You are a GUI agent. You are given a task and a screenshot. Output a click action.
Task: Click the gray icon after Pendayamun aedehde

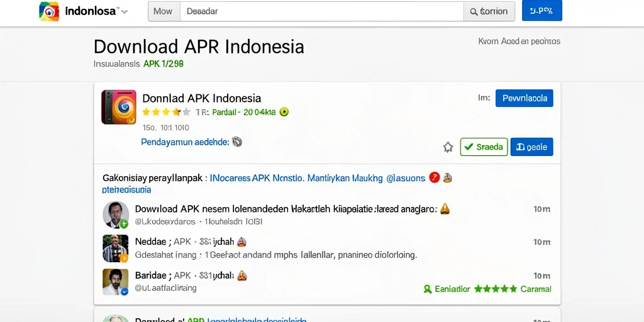pos(237,142)
